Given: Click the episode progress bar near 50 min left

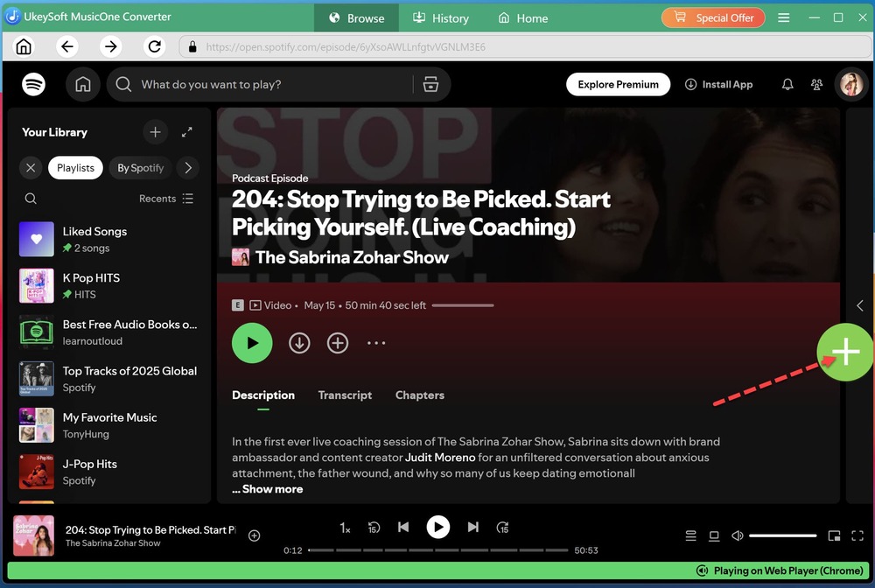Looking at the screenshot, I should (463, 305).
